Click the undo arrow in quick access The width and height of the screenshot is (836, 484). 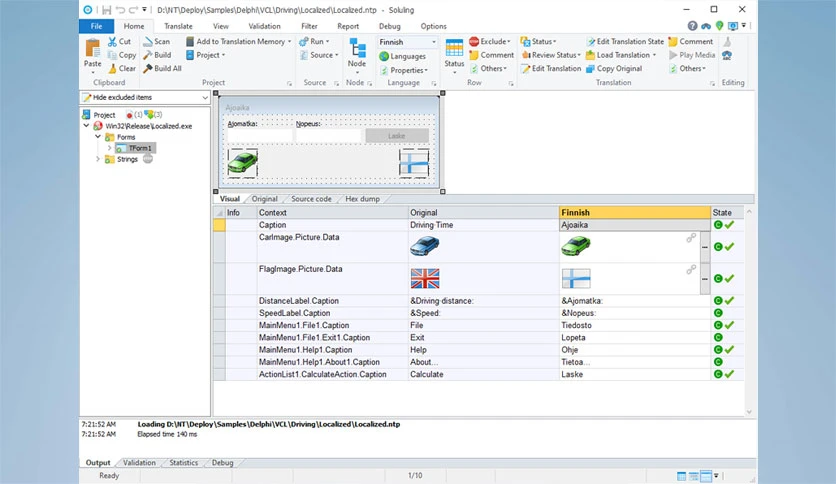(120, 10)
